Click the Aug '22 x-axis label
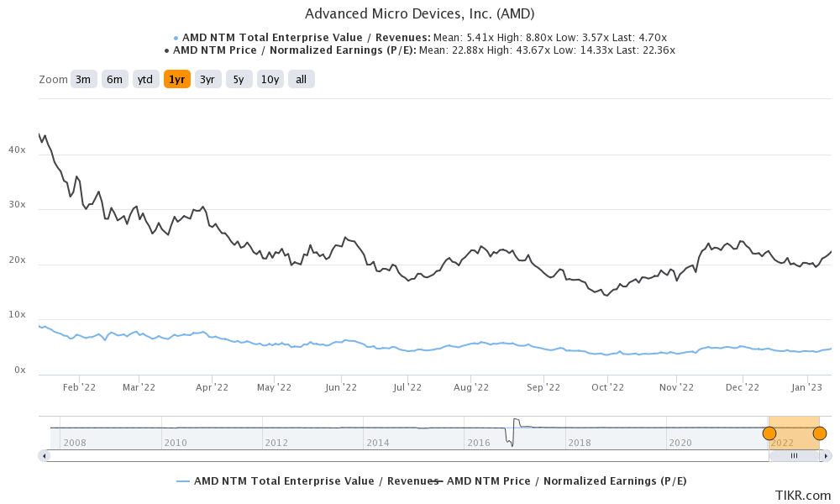 [x=471, y=387]
